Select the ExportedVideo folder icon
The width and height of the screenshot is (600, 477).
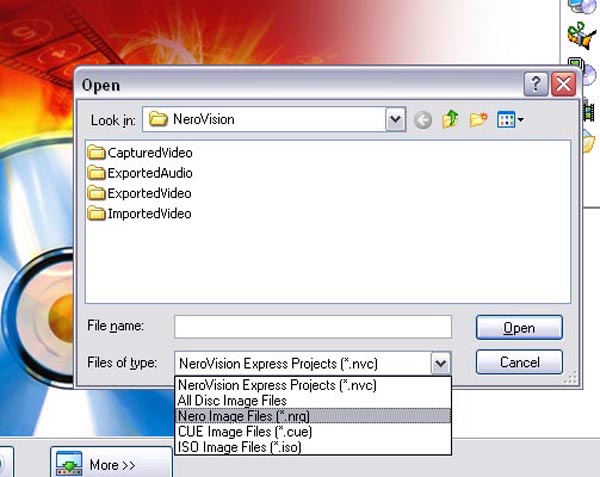(96, 193)
